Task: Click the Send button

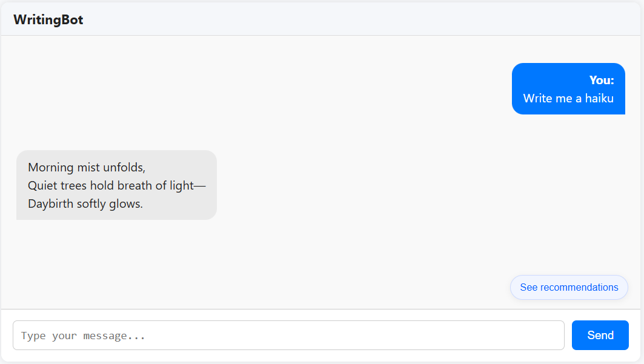Action: pos(600,335)
